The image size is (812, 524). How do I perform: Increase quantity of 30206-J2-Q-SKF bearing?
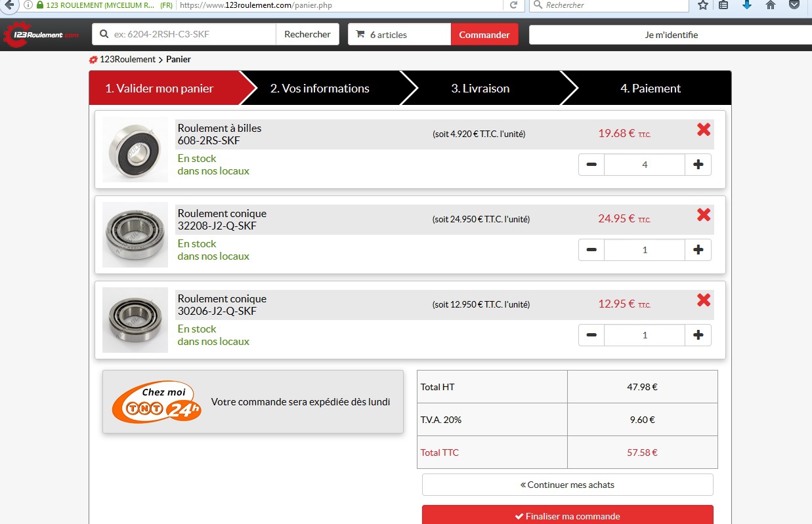(698, 335)
